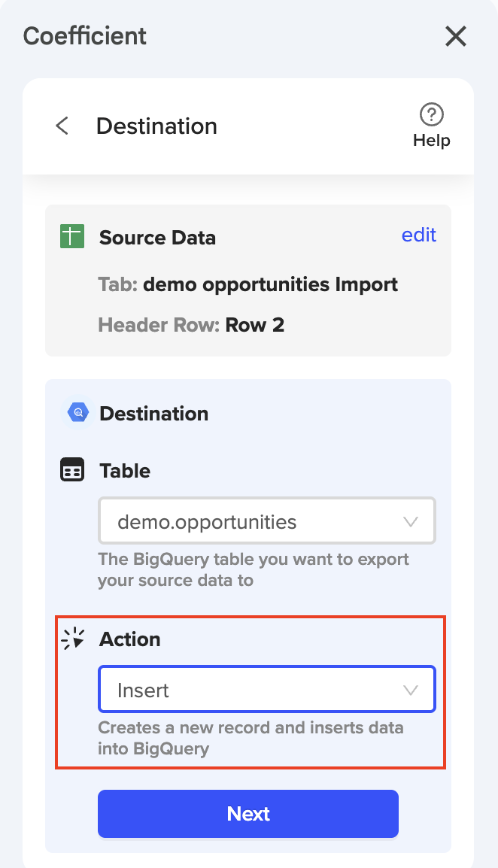Click the BigQuery logo beside Destination
The width and height of the screenshot is (498, 868).
coord(77,413)
